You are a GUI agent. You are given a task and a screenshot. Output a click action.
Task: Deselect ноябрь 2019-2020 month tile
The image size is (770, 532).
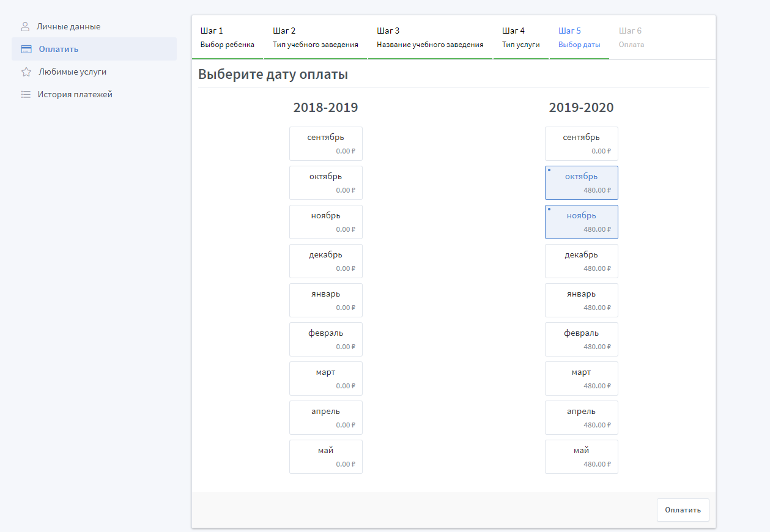coord(581,222)
